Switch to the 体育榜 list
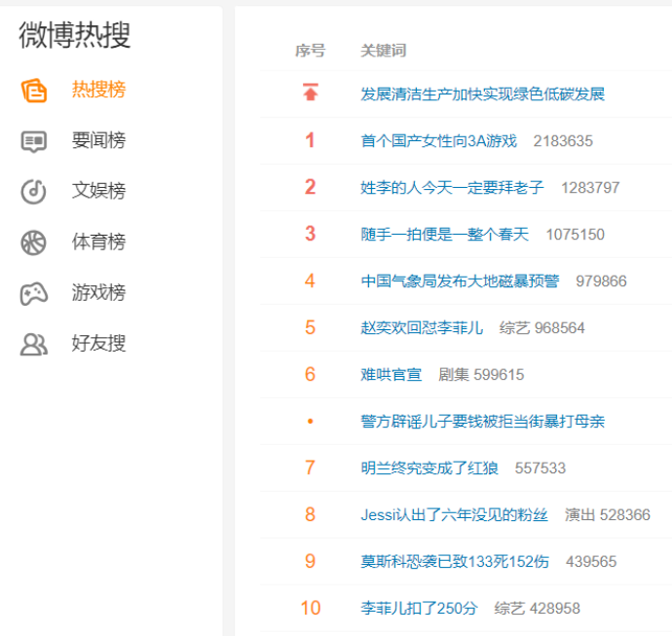Image resolution: width=672 pixels, height=636 pixels. [98, 243]
